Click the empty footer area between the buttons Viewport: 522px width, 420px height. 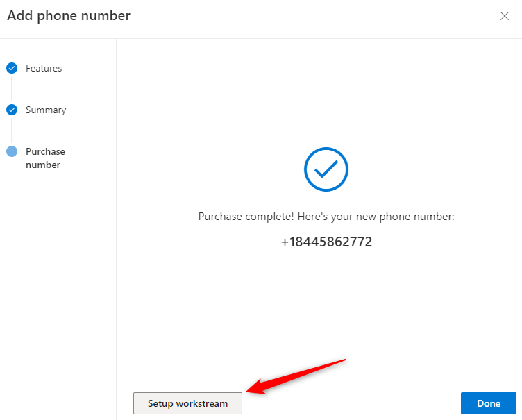point(351,403)
